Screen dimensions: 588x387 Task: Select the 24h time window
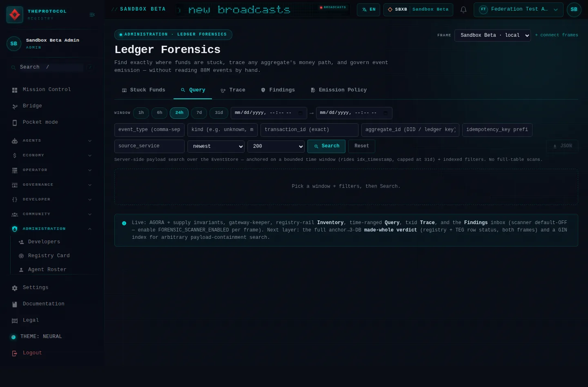[179, 113]
